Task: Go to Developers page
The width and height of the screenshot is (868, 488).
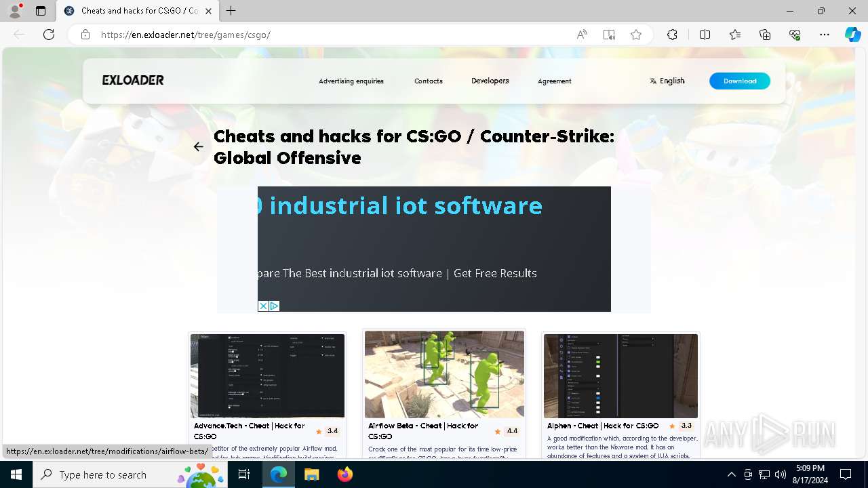Action: click(490, 81)
